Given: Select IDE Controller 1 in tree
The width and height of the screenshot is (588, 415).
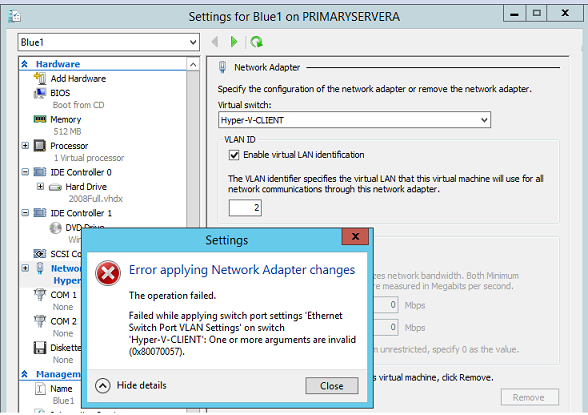Looking at the screenshot, I should coord(81,213).
